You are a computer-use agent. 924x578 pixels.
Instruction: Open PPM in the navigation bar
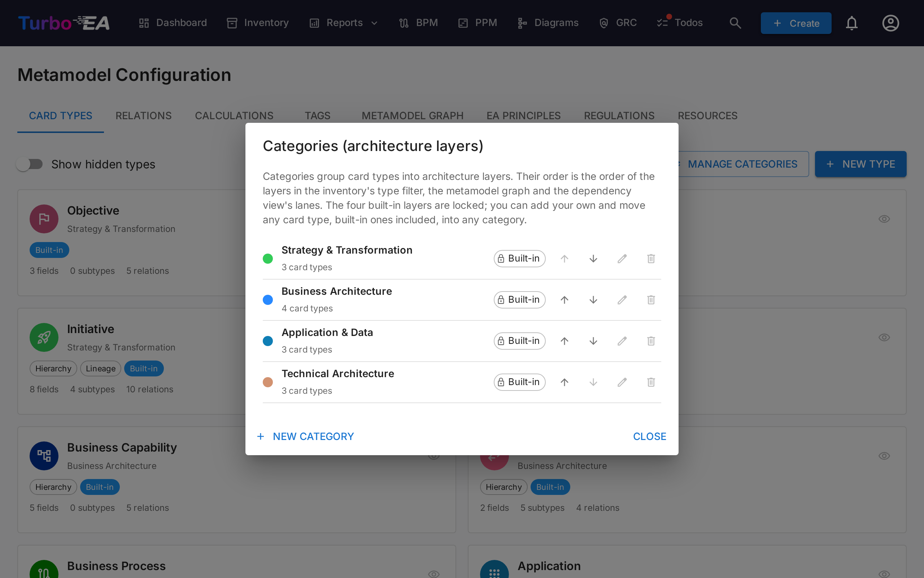pos(478,23)
